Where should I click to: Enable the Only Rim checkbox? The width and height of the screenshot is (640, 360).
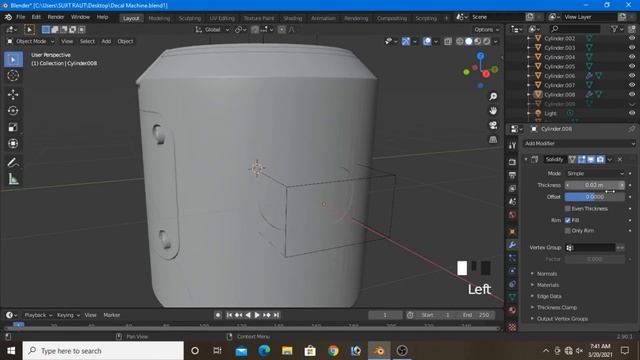[567, 231]
